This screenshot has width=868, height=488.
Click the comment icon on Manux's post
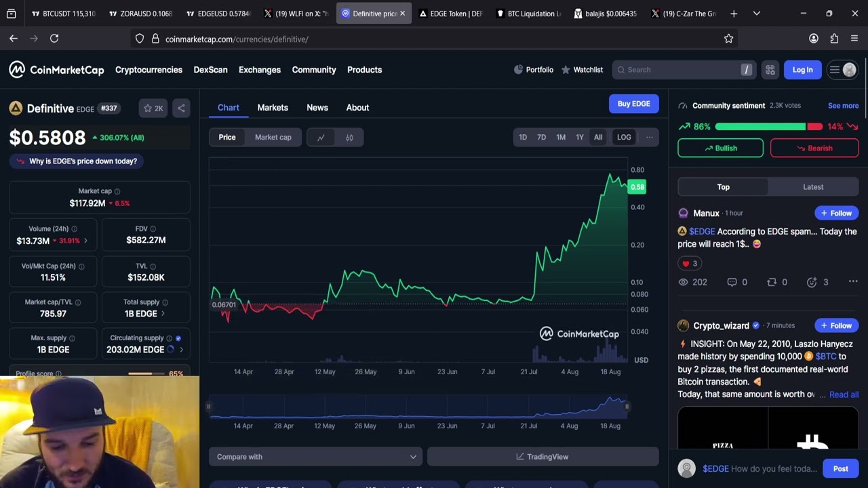coord(732,282)
